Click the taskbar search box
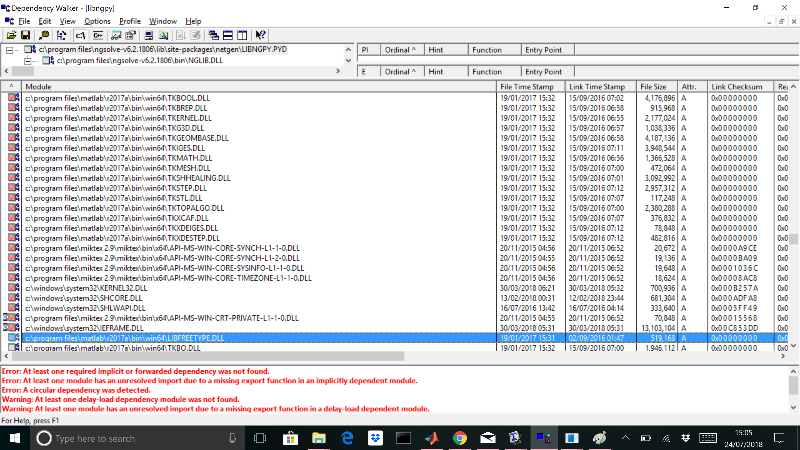The image size is (800, 450). click(x=138, y=438)
